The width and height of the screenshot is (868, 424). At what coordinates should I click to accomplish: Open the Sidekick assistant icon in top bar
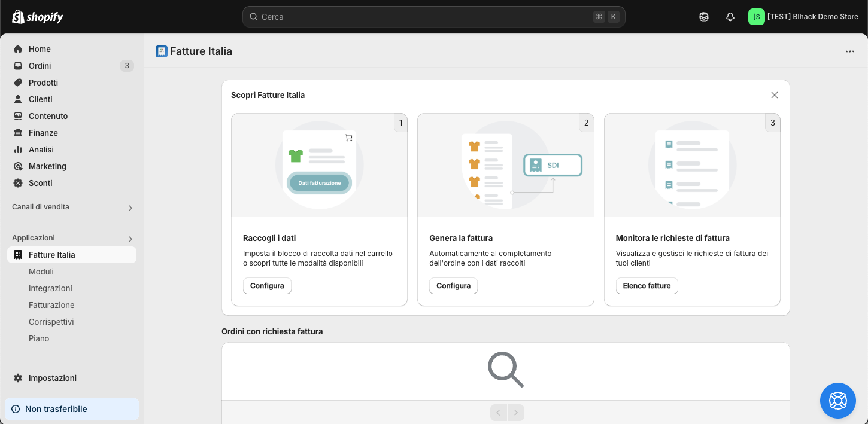[704, 17]
